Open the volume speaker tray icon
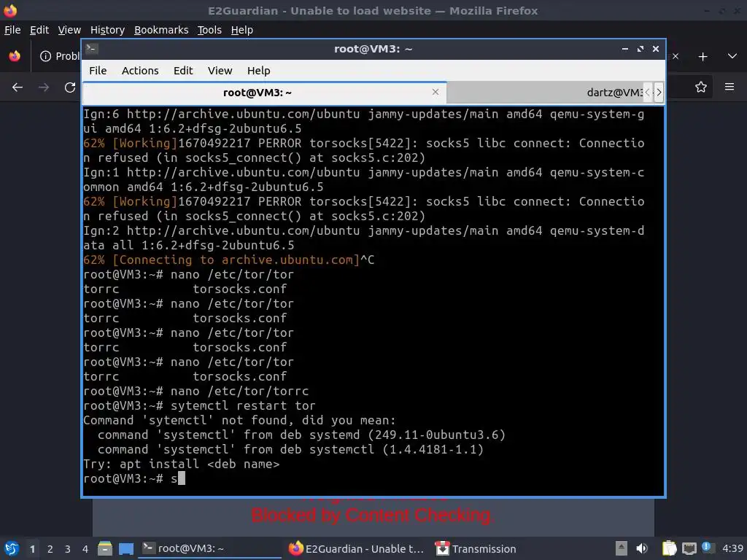This screenshot has height=560, width=747. 642,548
